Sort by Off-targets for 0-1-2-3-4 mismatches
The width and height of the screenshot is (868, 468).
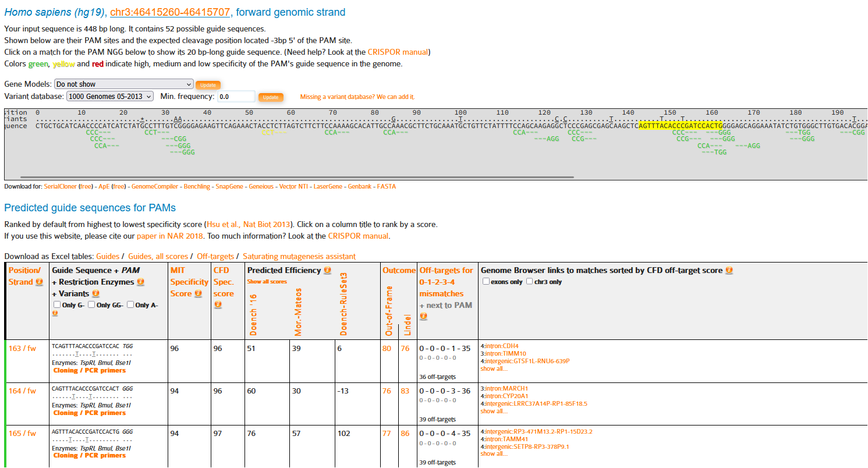pos(446,282)
